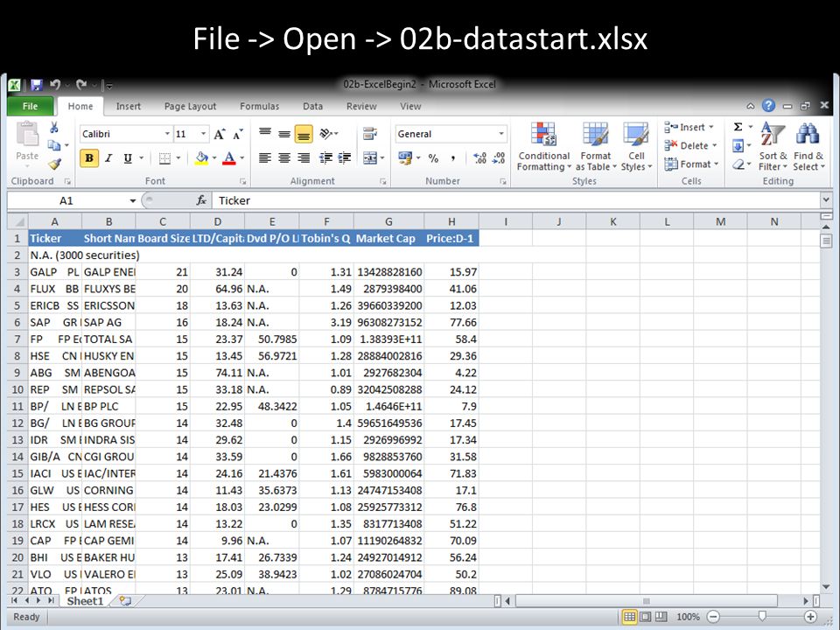Click the Wrap Text icon

coord(369,133)
